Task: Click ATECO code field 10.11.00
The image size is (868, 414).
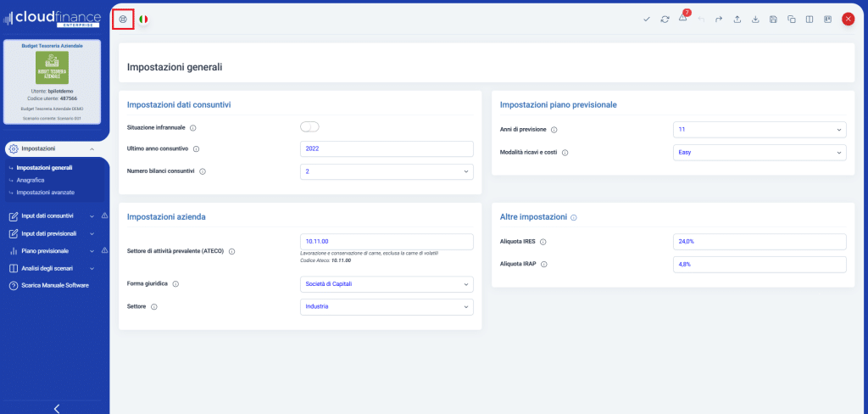Action: click(387, 242)
